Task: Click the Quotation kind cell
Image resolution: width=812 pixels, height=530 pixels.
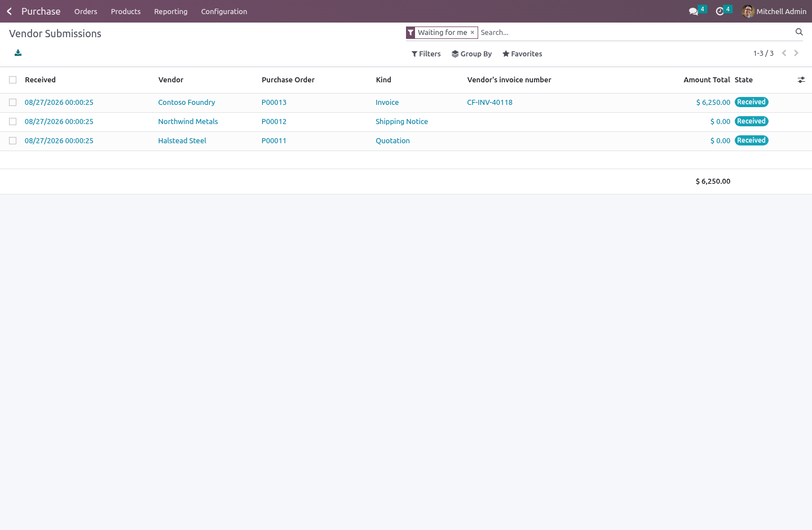Action: 393,141
